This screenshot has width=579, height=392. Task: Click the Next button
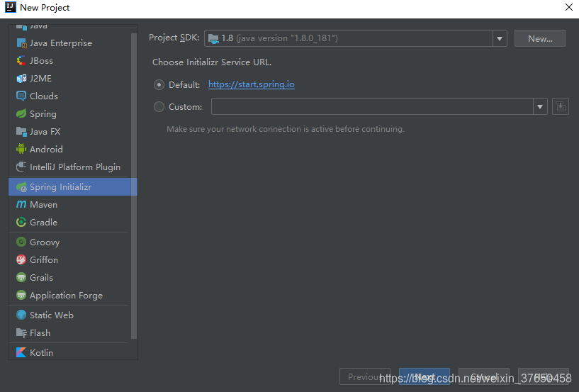tap(425, 376)
